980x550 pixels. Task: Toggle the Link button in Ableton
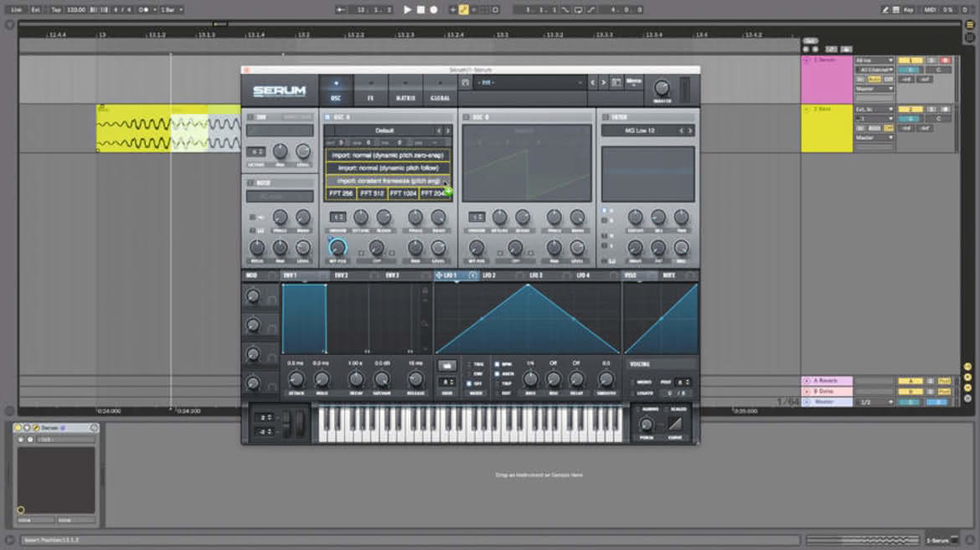point(16,10)
